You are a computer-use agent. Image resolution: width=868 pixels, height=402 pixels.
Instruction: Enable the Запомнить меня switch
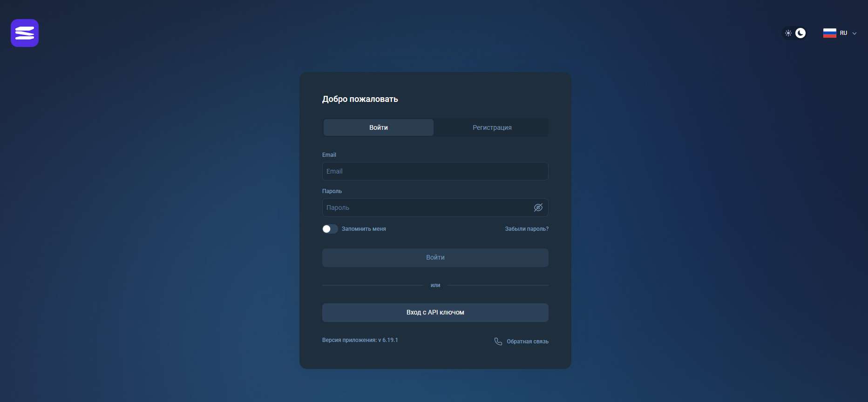tap(330, 229)
